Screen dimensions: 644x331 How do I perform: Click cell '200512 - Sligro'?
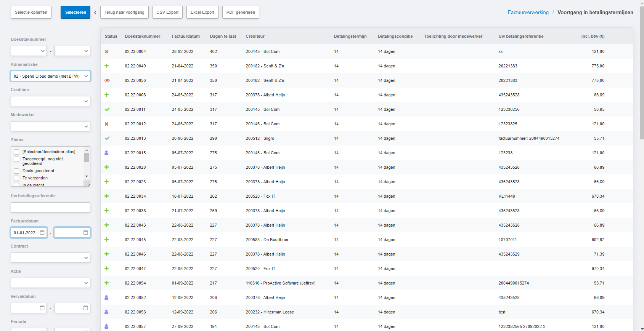(260, 138)
